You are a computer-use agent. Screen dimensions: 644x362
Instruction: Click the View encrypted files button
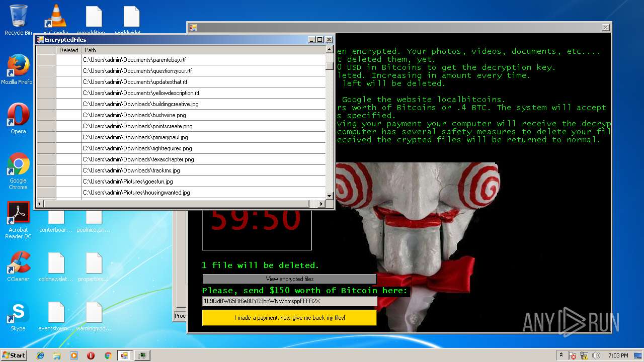pyautogui.click(x=289, y=279)
